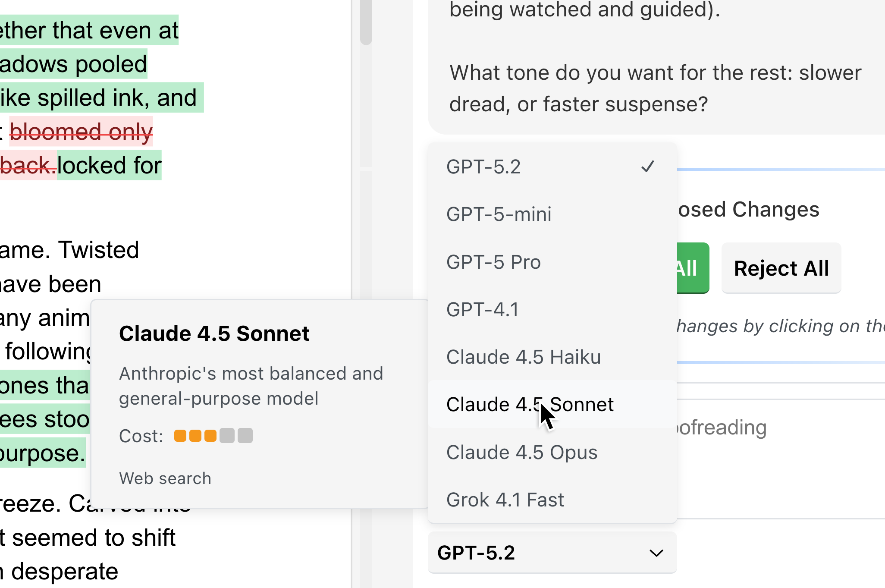The width and height of the screenshot is (885, 588).
Task: Select the Grok 4.1 Fast option
Action: coord(505,500)
